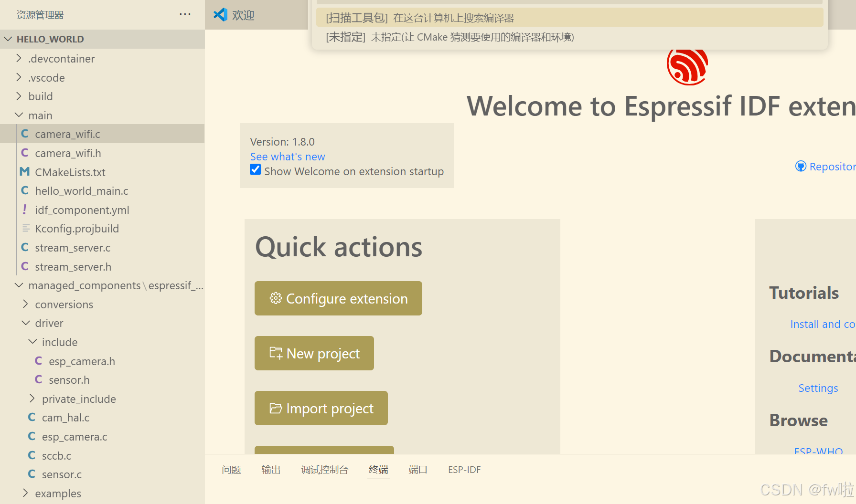Open esp_camera.h file name
This screenshot has height=504, width=856.
coord(82,361)
